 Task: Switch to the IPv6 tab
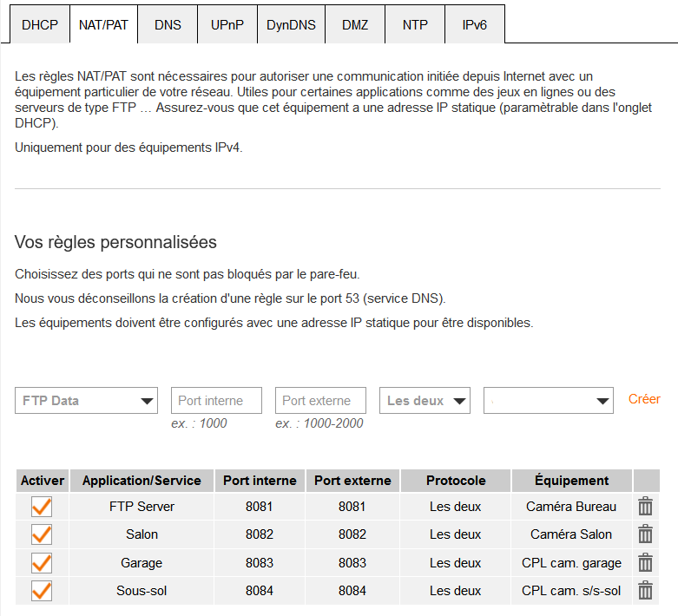point(475,25)
